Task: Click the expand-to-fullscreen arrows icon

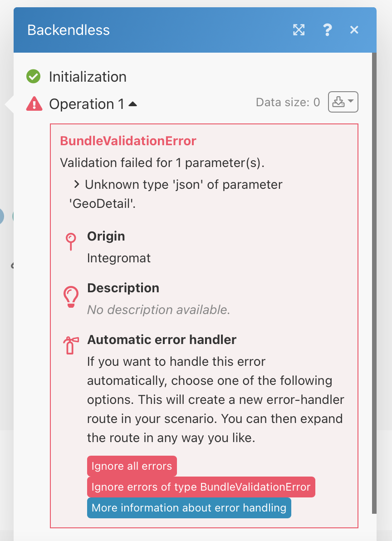Action: point(299,30)
